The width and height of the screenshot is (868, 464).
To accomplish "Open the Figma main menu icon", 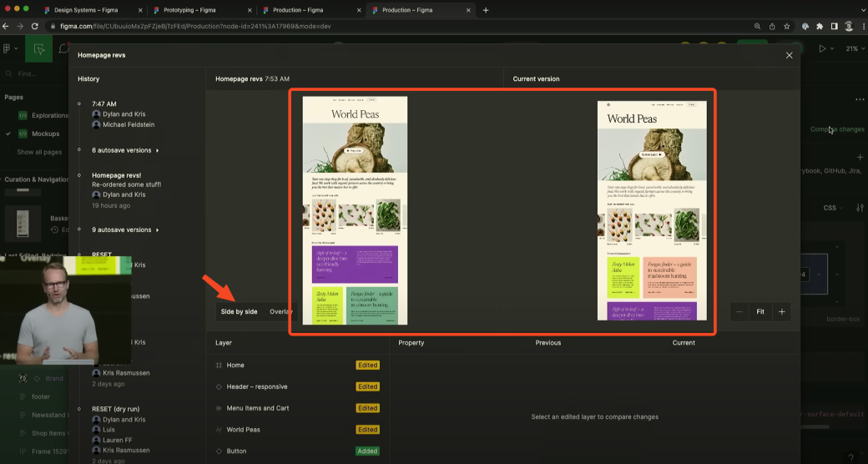I will tap(9, 48).
